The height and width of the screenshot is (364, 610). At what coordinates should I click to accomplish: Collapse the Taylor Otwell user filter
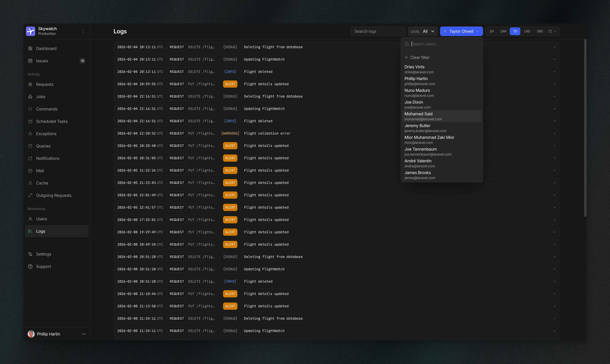coord(461,31)
